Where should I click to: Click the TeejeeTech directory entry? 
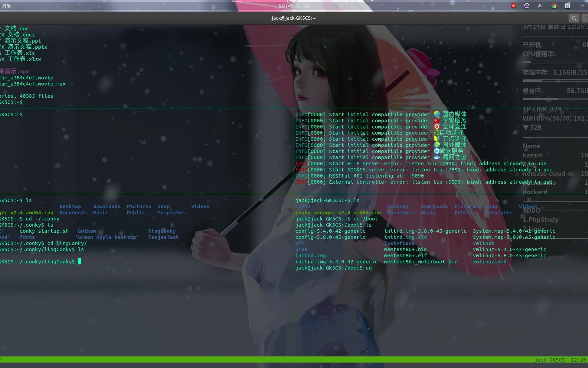click(x=163, y=237)
